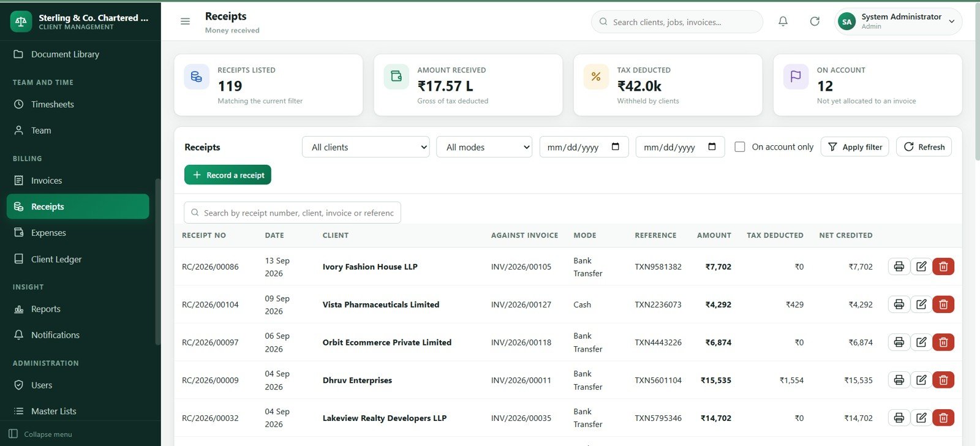Print receipt RC/2026/00097
The height and width of the screenshot is (446, 980).
pos(899,342)
